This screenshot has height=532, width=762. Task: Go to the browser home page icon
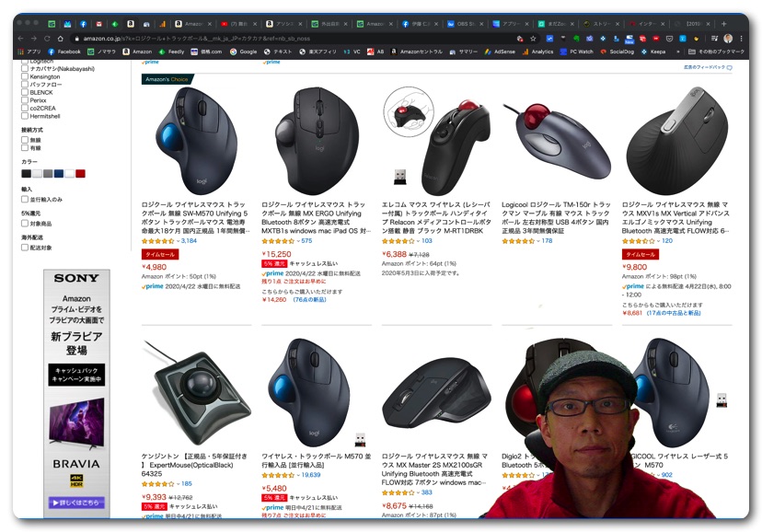tap(60, 39)
